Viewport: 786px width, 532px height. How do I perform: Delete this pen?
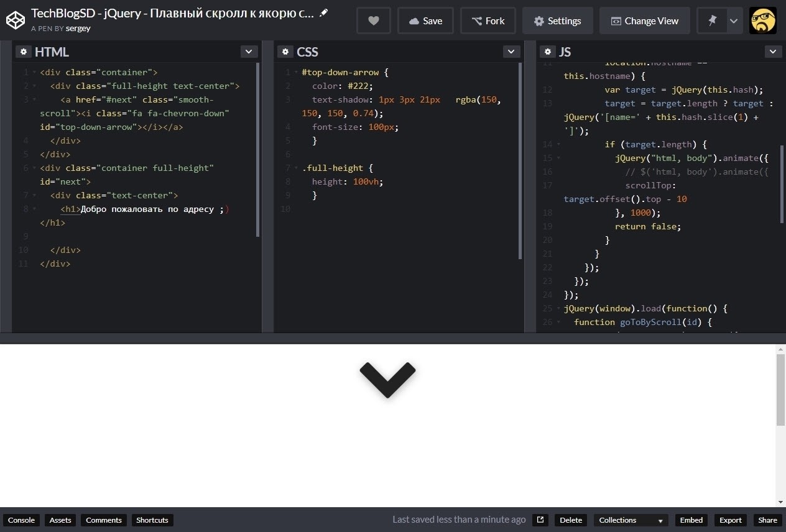coord(571,520)
